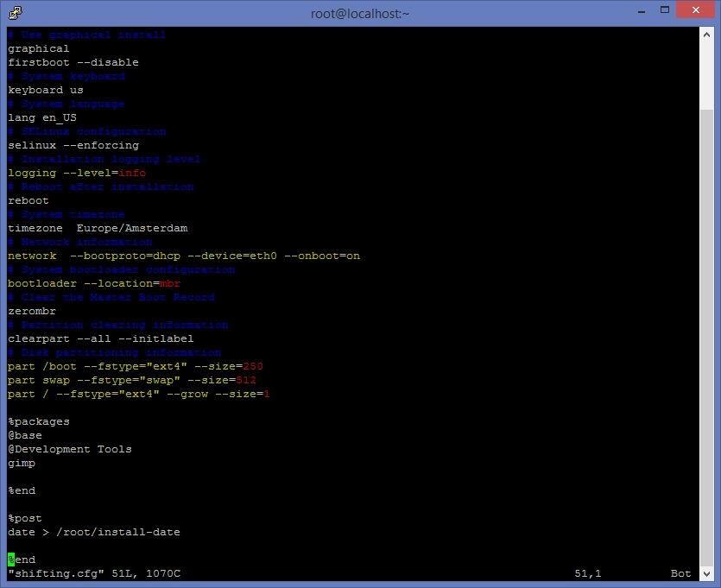Click the '@Development Tools' line
721x588 pixels.
pos(70,449)
